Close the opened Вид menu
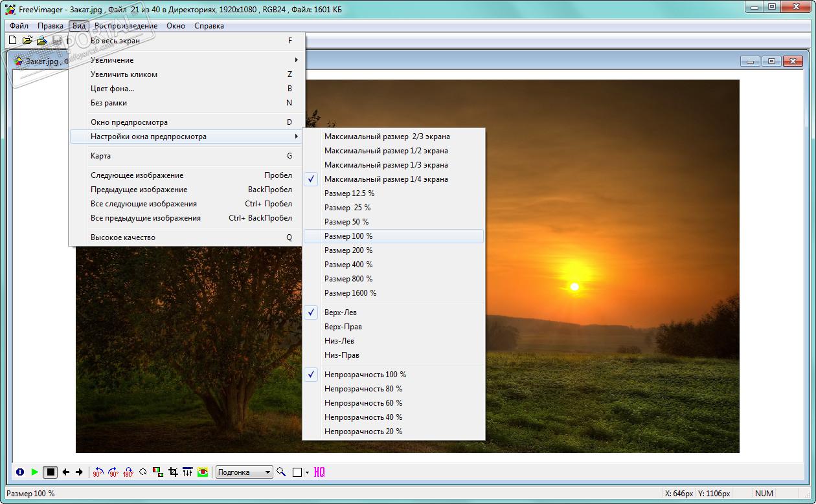816x504 pixels. coord(79,26)
